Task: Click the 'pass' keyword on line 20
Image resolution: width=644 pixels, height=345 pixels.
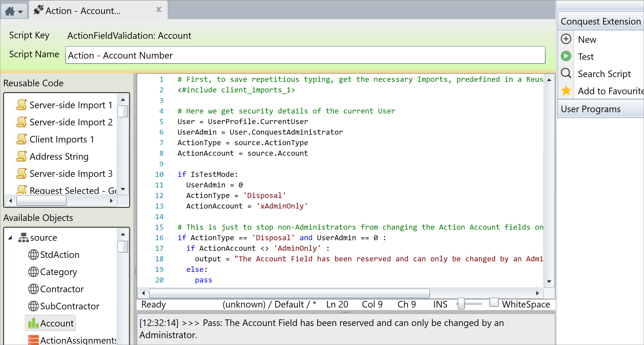Action: (x=203, y=280)
